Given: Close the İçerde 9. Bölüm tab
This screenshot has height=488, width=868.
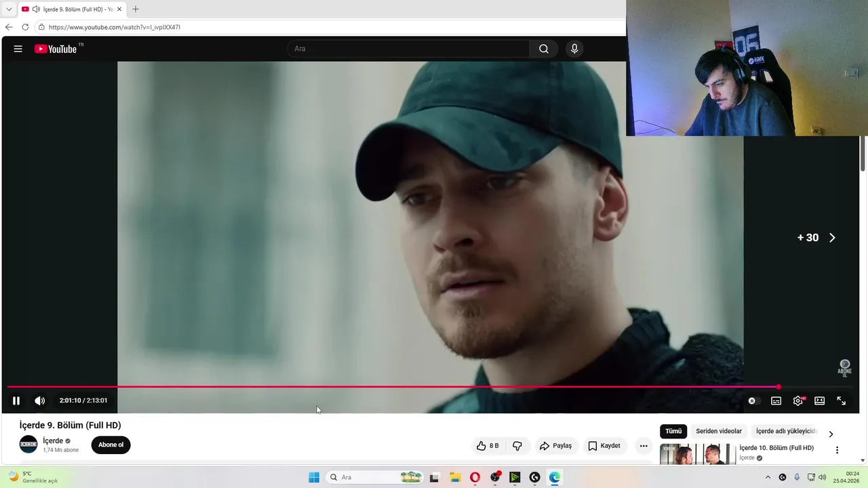Looking at the screenshot, I should tap(119, 9).
